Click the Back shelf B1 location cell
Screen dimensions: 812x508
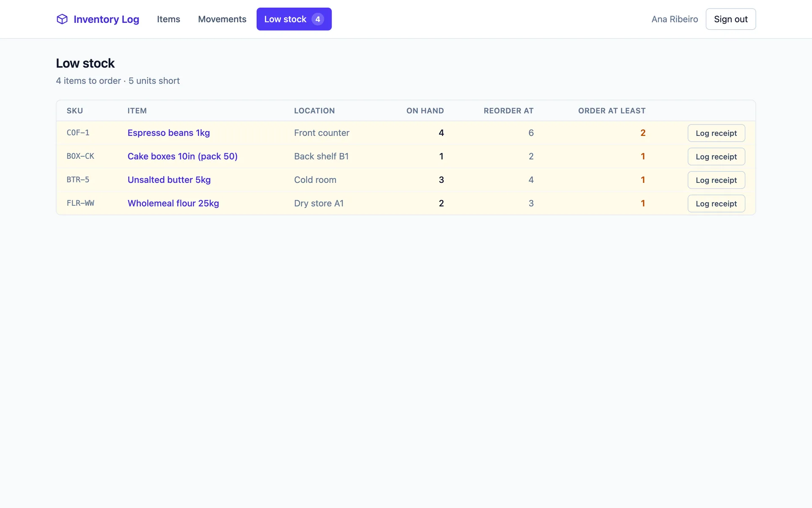tap(321, 156)
